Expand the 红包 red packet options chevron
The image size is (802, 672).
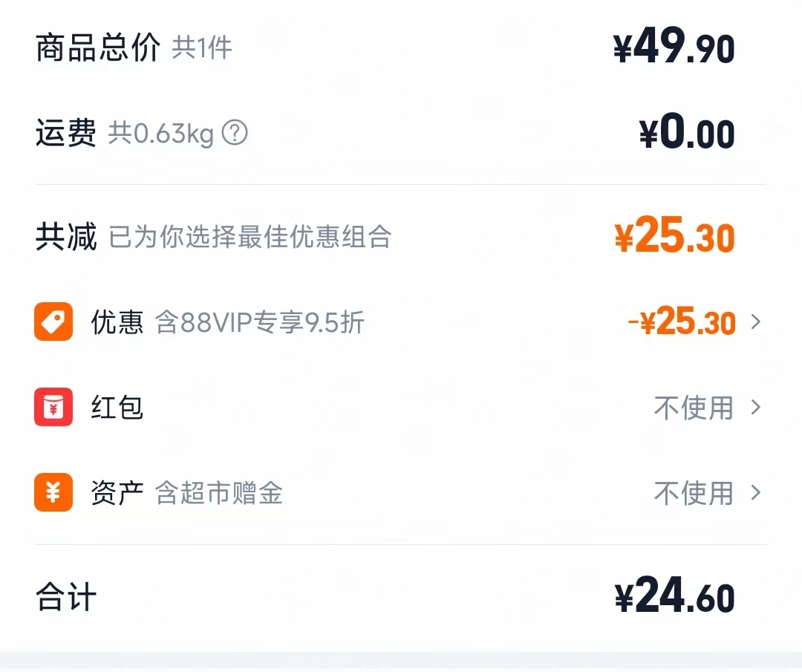(x=757, y=407)
